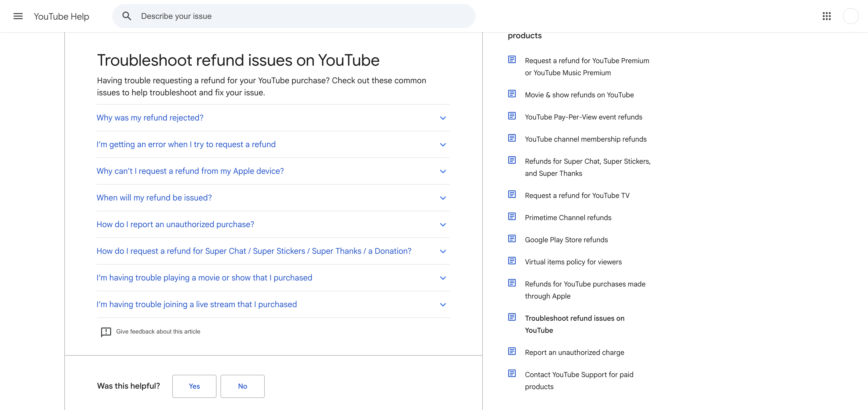Image resolution: width=868 pixels, height=410 pixels.
Task: Click Give feedback about this article
Action: pos(158,332)
